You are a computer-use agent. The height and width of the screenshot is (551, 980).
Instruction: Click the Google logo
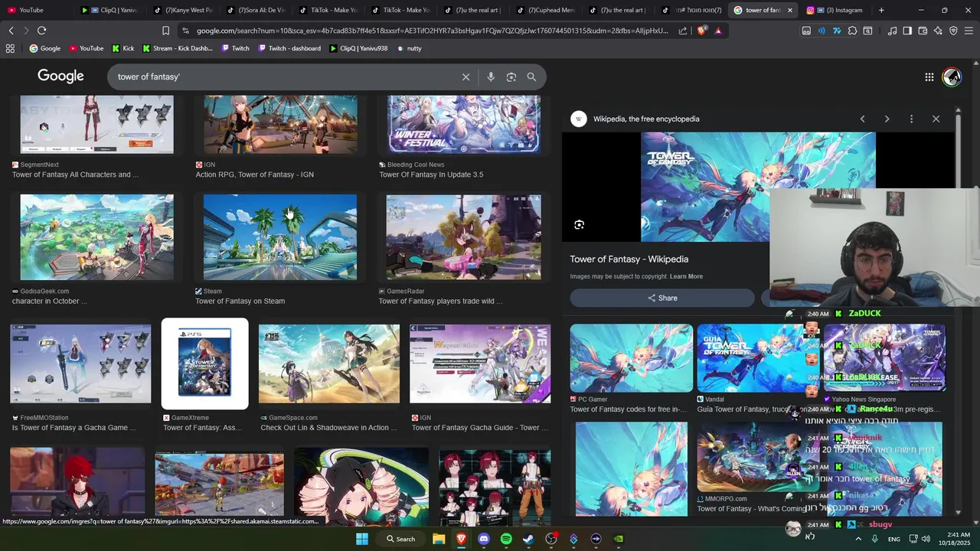[x=60, y=76]
